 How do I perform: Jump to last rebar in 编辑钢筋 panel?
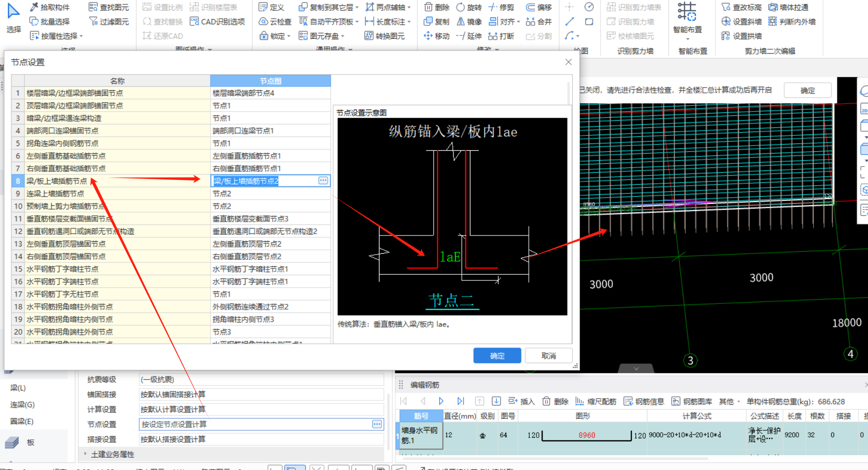[x=460, y=401]
